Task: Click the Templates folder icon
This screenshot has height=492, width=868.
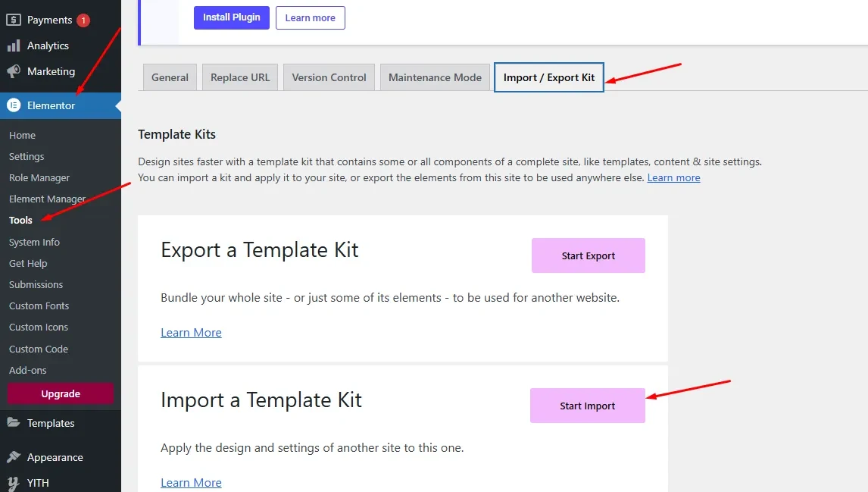Action: [x=14, y=423]
